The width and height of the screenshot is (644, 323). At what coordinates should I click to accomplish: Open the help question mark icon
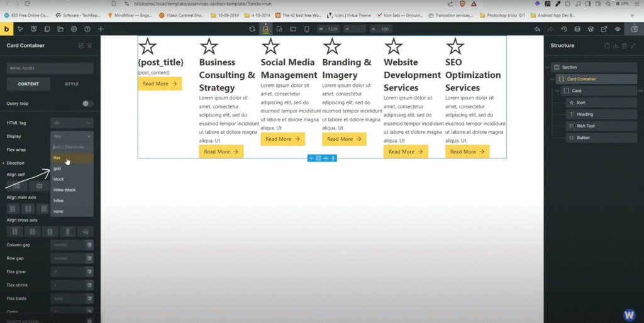[87, 29]
